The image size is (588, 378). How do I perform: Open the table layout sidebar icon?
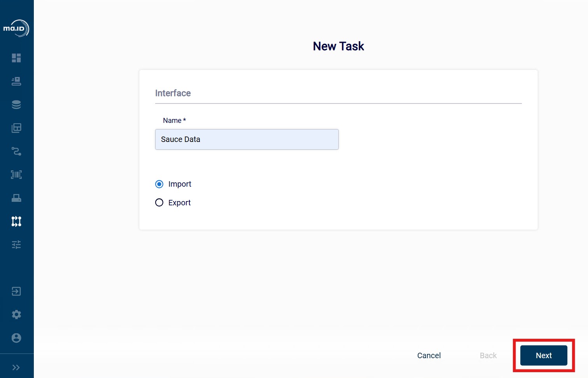(x=16, y=128)
